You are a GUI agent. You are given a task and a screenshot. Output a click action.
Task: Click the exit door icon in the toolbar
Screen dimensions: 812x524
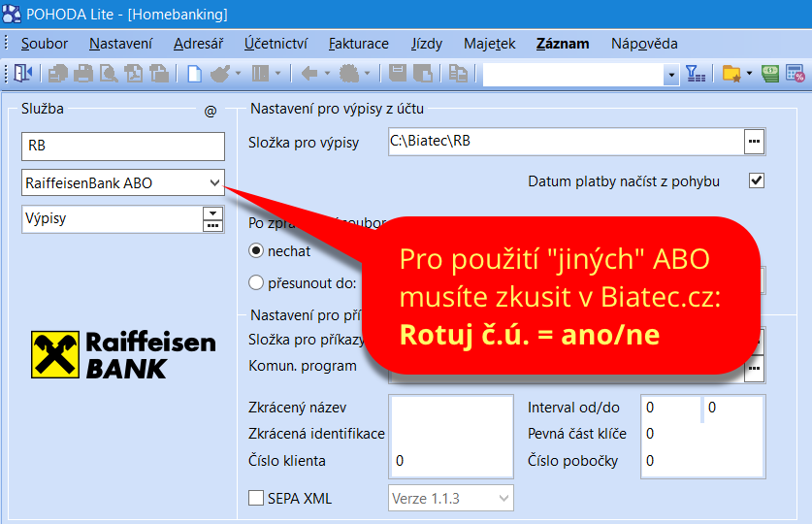tap(22, 73)
